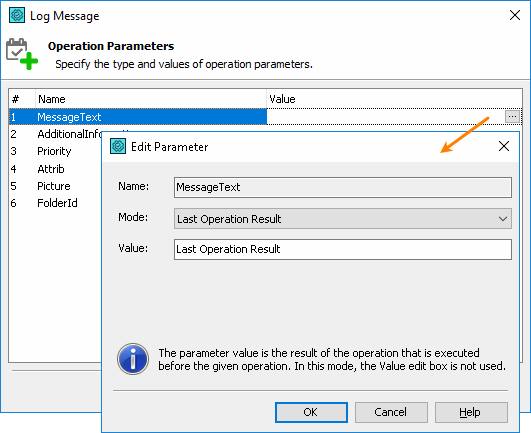
Task: Click the row number 6 cell
Action: (x=14, y=203)
